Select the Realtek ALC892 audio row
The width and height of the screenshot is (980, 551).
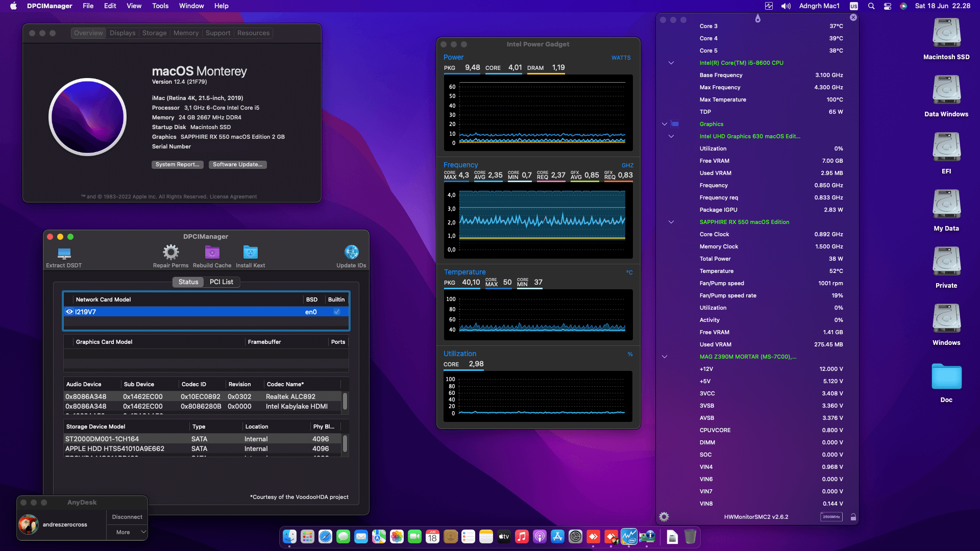point(203,396)
